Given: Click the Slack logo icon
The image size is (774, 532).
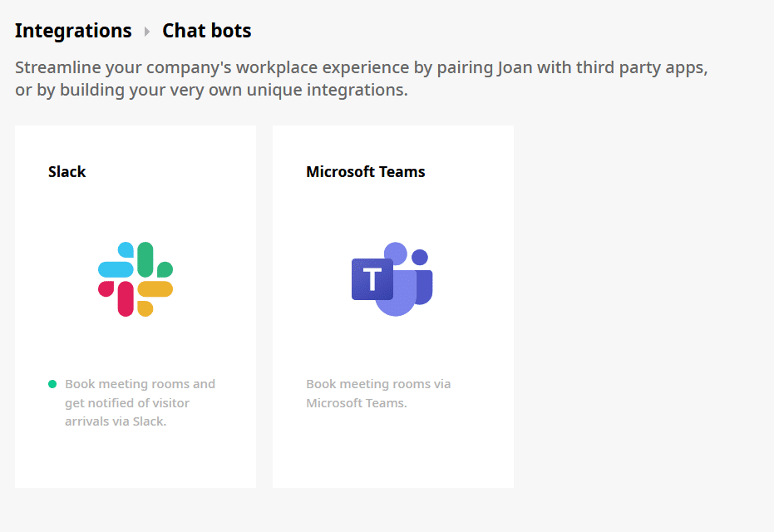Looking at the screenshot, I should pos(135,277).
